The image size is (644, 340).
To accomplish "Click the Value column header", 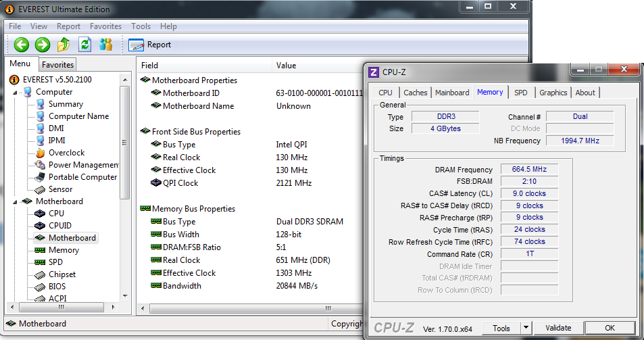I will (318, 66).
